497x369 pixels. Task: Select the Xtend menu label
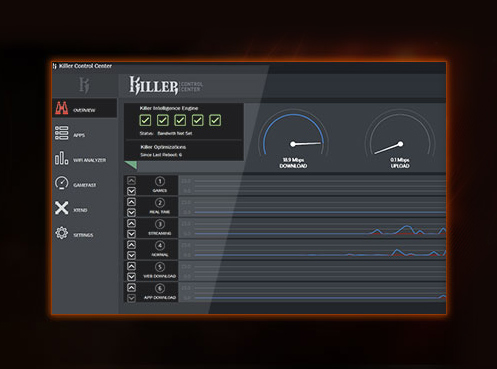tap(80, 210)
